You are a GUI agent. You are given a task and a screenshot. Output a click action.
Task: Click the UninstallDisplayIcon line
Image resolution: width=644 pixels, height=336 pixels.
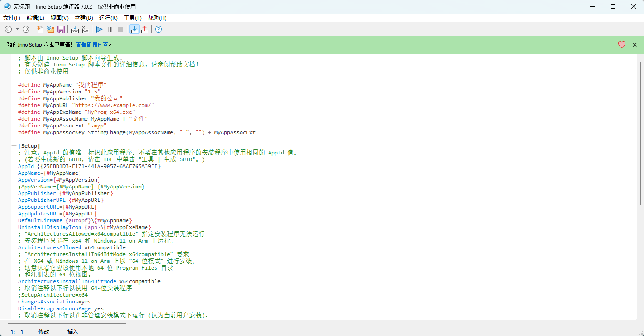click(x=85, y=227)
